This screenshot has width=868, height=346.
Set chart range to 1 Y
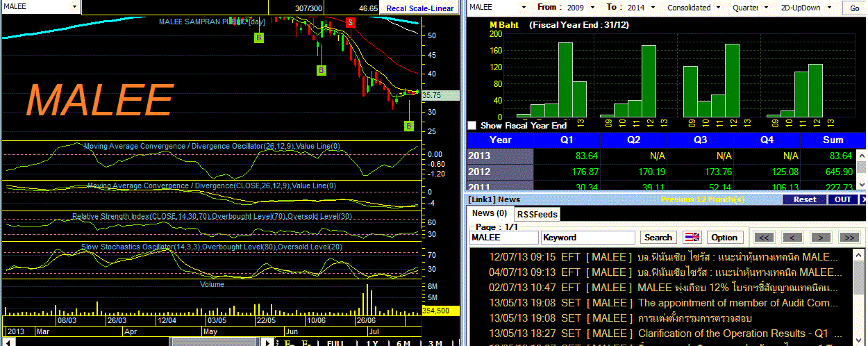pyautogui.click(x=372, y=343)
